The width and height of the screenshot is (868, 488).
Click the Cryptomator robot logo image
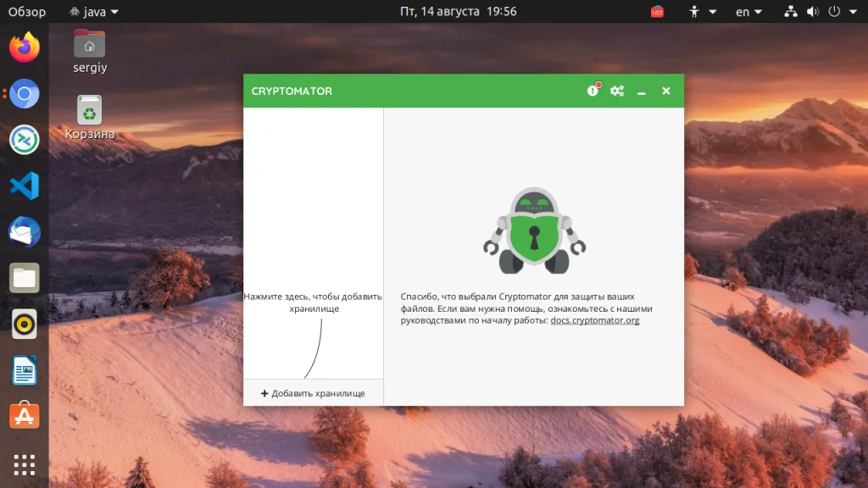click(x=534, y=230)
